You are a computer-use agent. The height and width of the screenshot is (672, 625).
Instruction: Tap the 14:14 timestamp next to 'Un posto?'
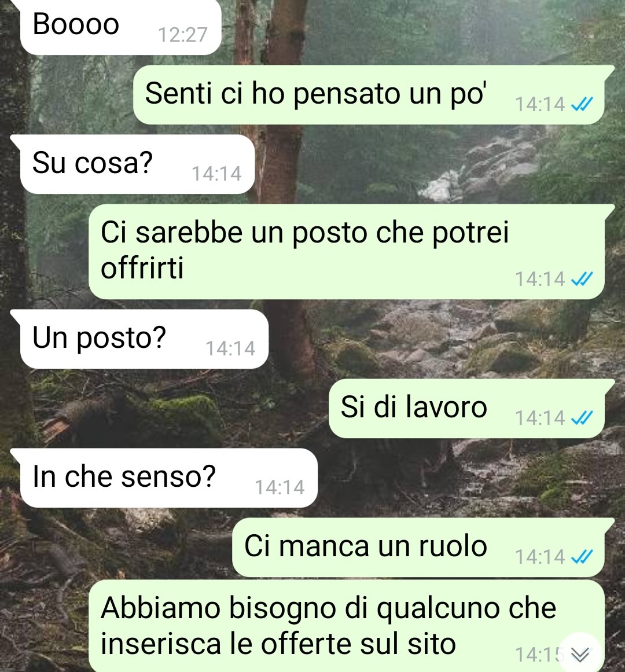tap(230, 348)
